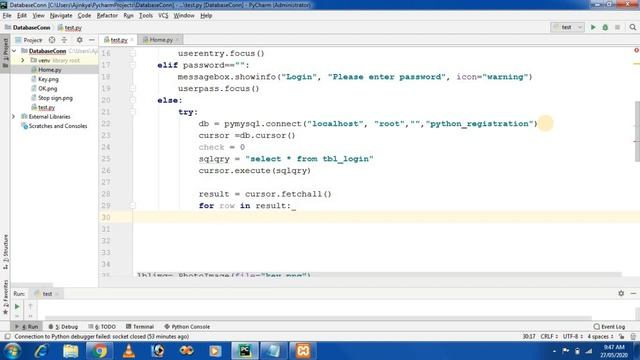This screenshot has height=360, width=640.
Task: Open the Python Console tool window
Action: pos(187,327)
